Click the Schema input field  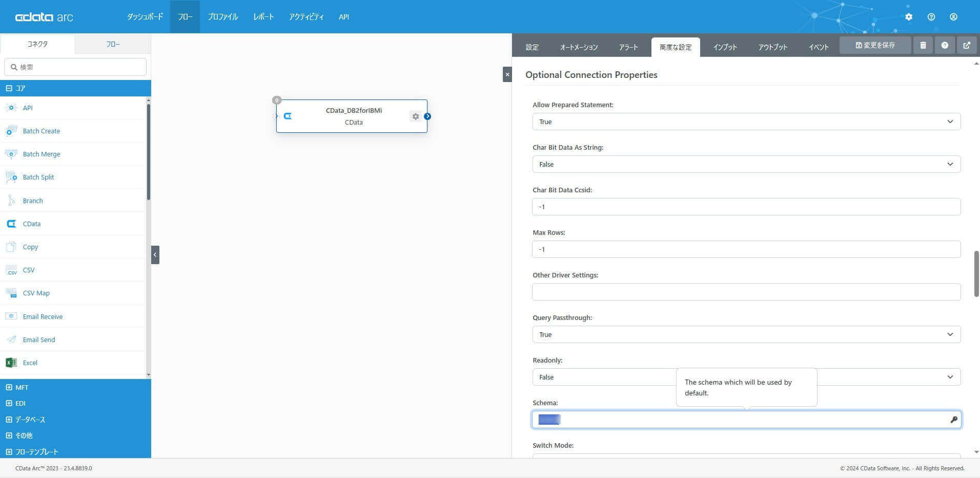(746, 420)
